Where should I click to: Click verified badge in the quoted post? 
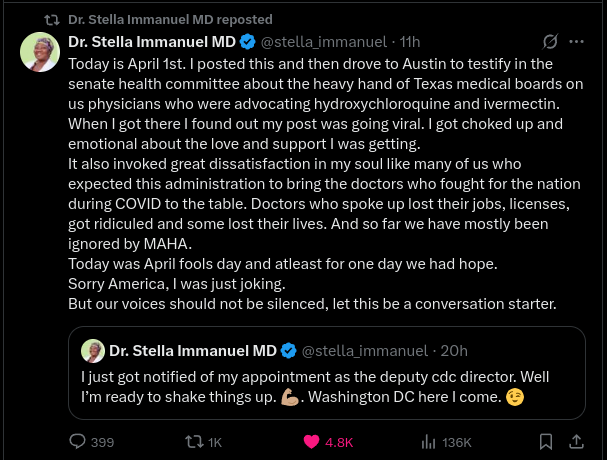point(288,350)
